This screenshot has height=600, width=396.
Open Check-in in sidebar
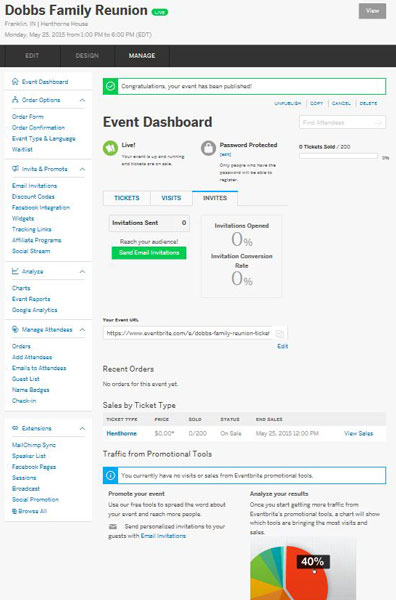(24, 401)
